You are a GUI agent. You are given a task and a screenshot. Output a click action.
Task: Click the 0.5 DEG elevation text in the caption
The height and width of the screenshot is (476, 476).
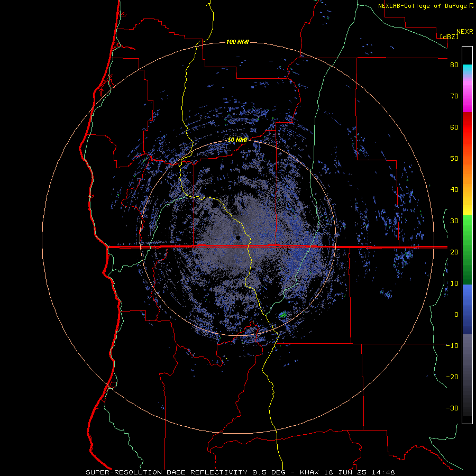(x=269, y=472)
